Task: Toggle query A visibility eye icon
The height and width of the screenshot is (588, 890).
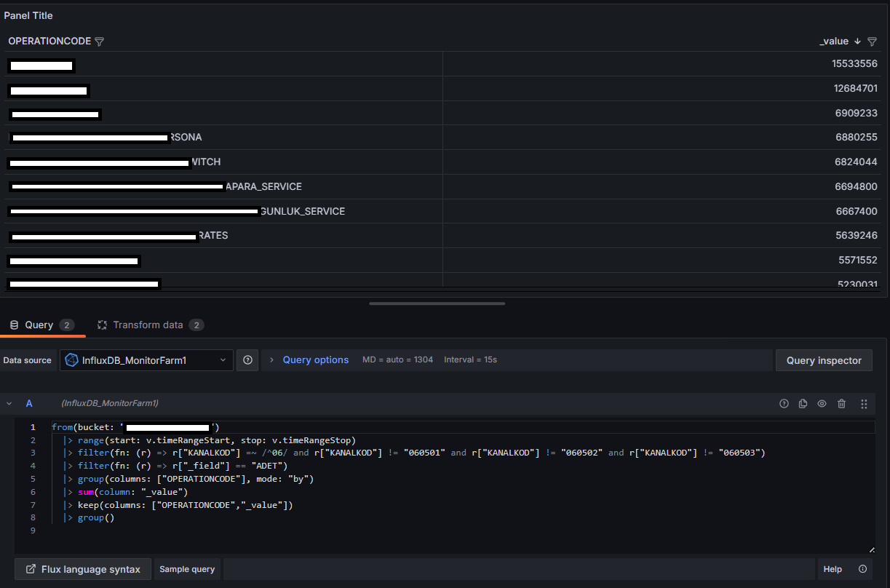Action: pyautogui.click(x=822, y=403)
